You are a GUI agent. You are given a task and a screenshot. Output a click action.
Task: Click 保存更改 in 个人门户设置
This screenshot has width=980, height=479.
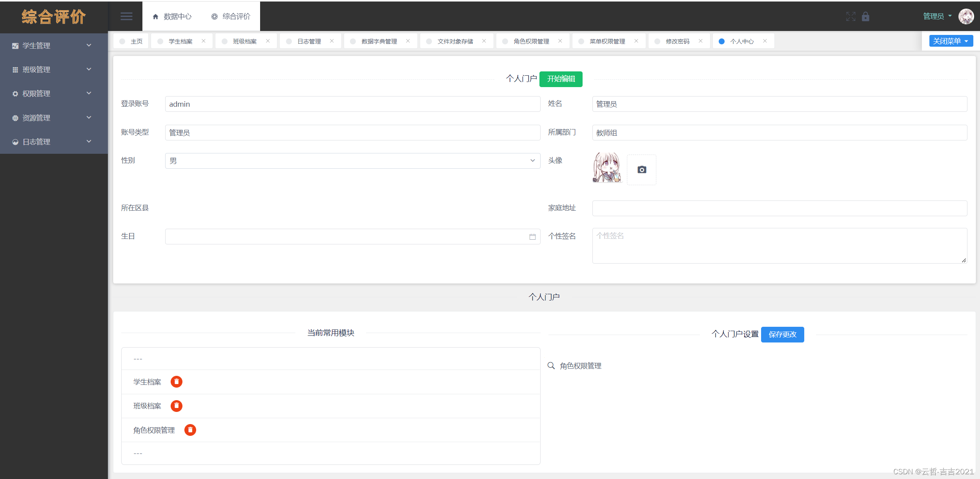click(782, 334)
